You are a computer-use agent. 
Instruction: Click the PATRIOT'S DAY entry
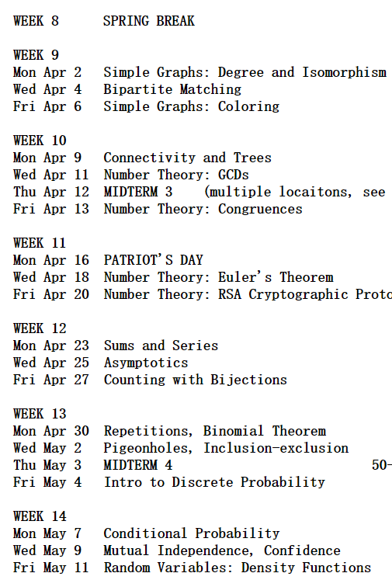[154, 260]
